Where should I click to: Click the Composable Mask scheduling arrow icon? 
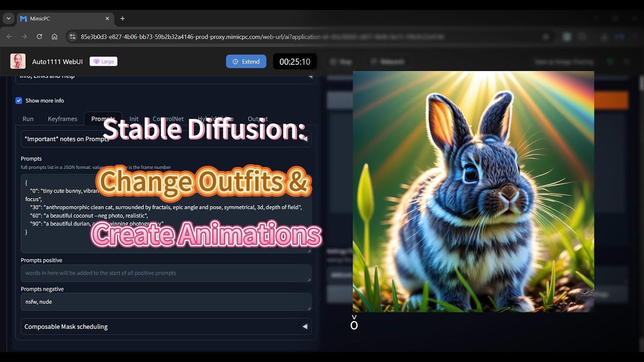[304, 326]
